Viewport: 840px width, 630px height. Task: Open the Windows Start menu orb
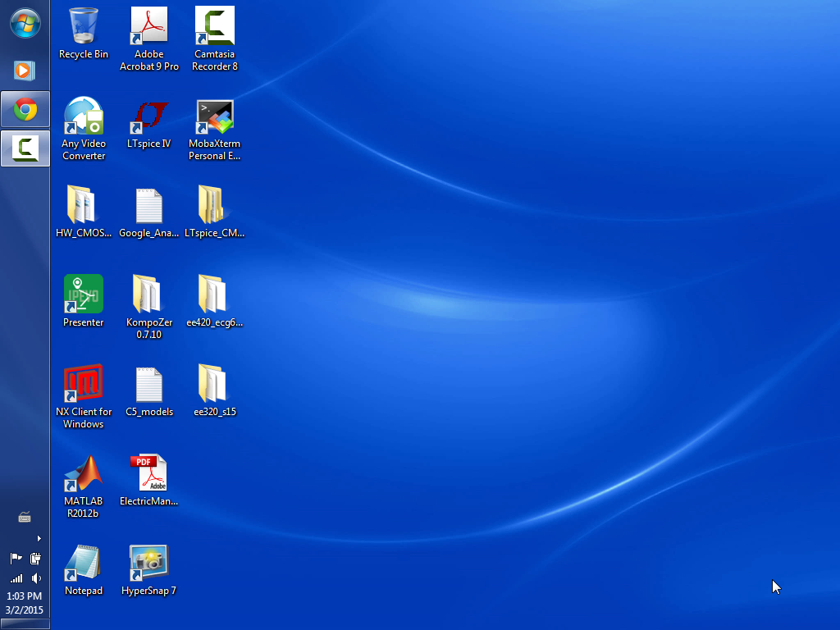click(25, 23)
